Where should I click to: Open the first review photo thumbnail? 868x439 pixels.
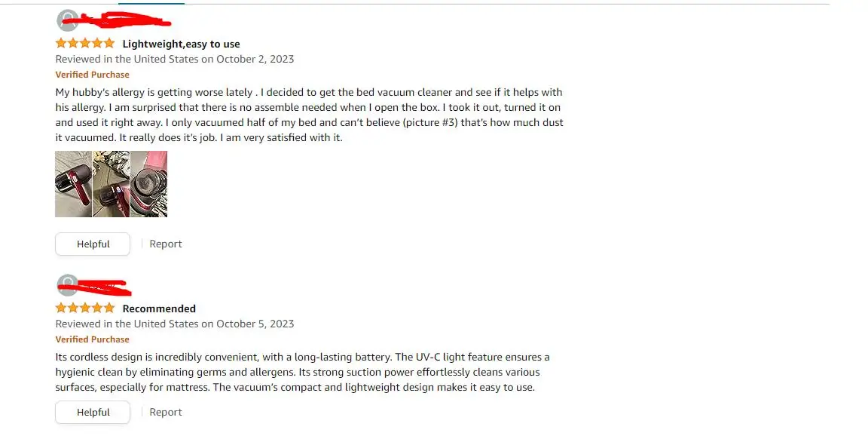coord(73,184)
